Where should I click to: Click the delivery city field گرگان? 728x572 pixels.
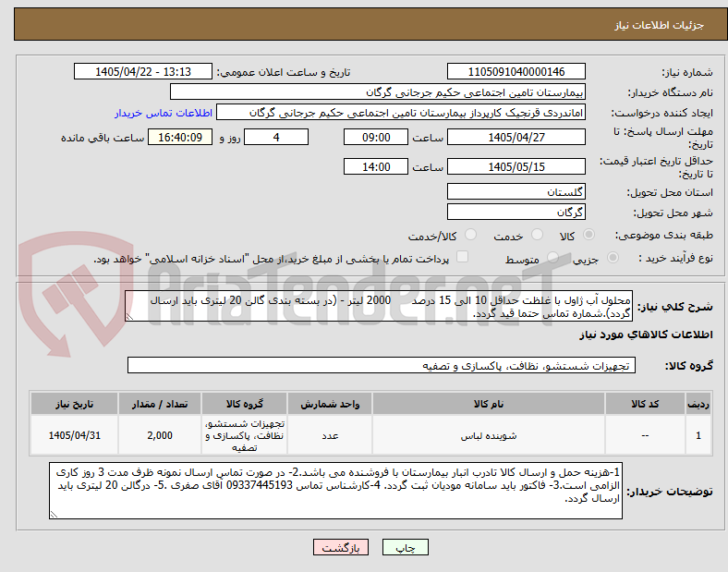[516, 213]
